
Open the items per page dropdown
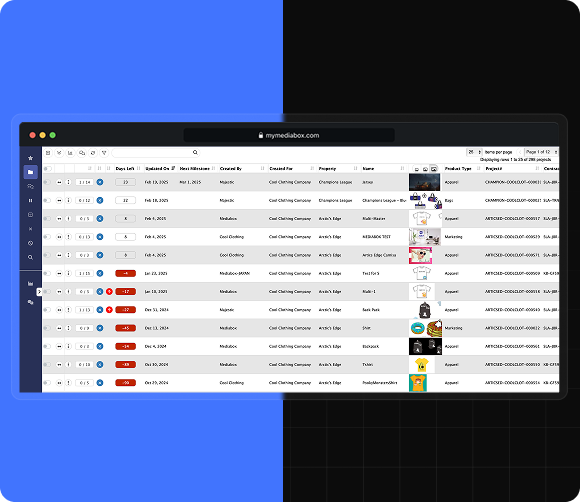coord(474,152)
